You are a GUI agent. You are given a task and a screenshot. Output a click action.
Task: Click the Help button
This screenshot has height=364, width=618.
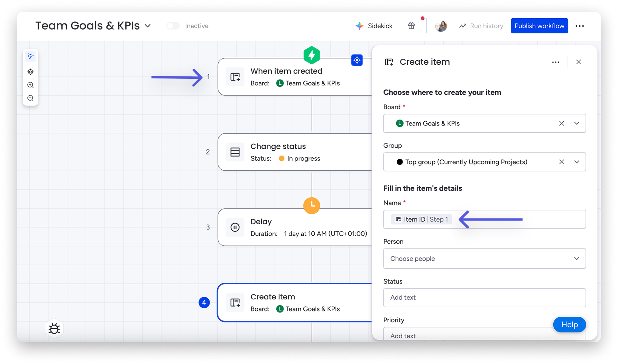(x=569, y=325)
